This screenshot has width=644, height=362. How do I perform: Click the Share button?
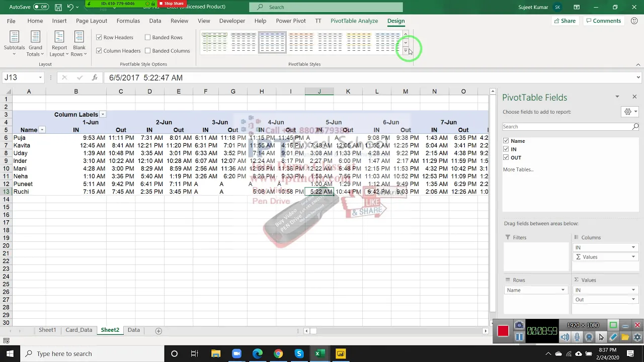[565, 21]
